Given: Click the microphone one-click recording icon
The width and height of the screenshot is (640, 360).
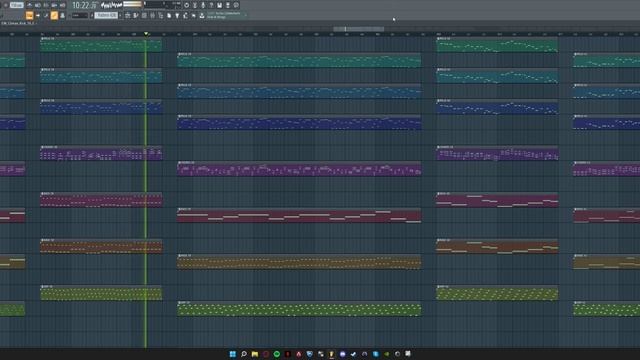Looking at the screenshot, I should (x=203, y=5).
